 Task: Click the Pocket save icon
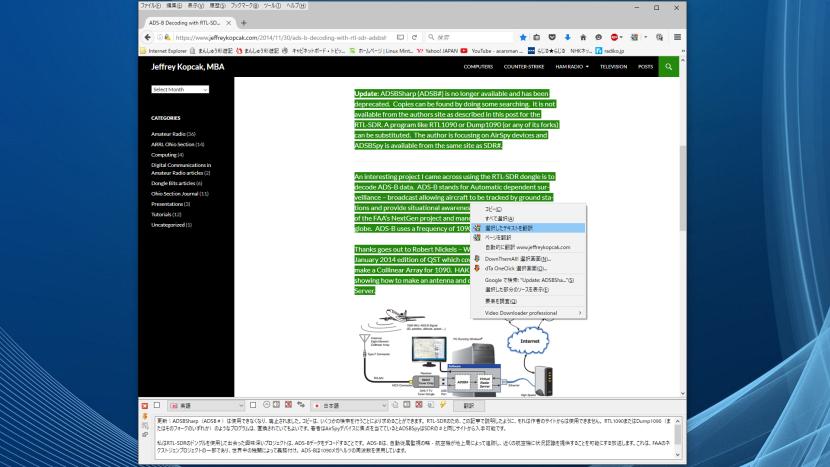552,37
